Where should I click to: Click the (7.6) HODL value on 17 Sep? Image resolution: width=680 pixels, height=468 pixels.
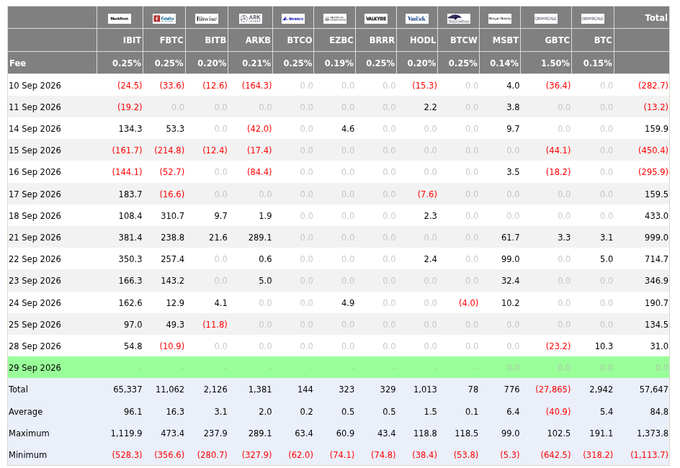coord(427,194)
